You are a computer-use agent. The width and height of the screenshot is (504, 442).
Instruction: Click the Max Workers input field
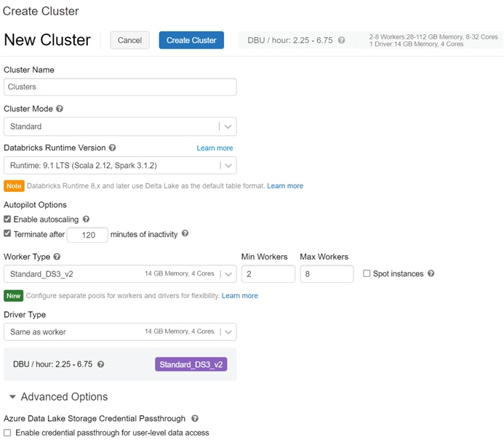[327, 274]
